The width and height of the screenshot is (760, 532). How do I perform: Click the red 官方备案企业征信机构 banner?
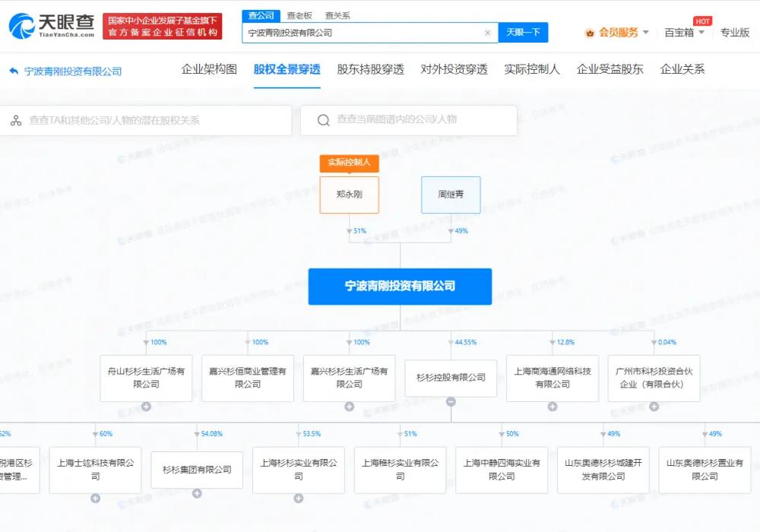(163, 26)
